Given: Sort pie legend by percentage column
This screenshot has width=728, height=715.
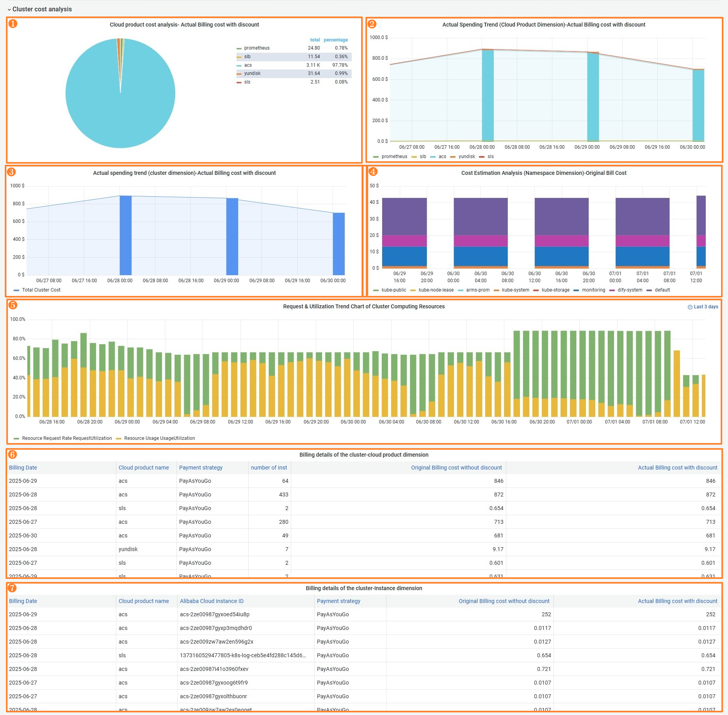Looking at the screenshot, I should click(x=335, y=40).
